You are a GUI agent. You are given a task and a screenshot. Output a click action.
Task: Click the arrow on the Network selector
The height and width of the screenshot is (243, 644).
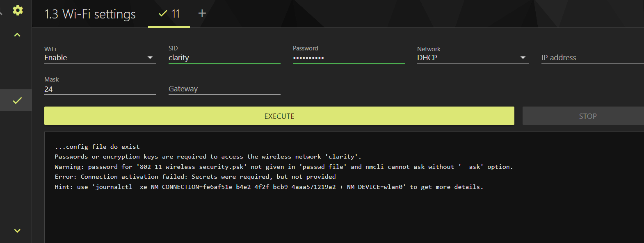(x=523, y=58)
